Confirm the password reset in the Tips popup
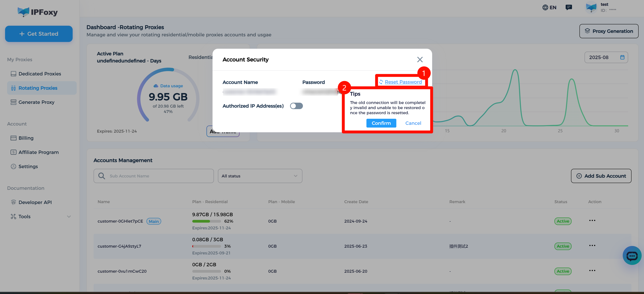 click(x=381, y=123)
